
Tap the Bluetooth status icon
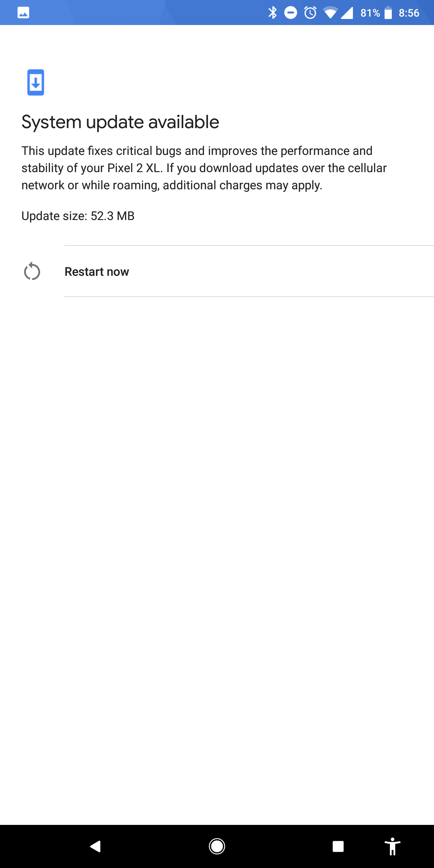click(272, 13)
